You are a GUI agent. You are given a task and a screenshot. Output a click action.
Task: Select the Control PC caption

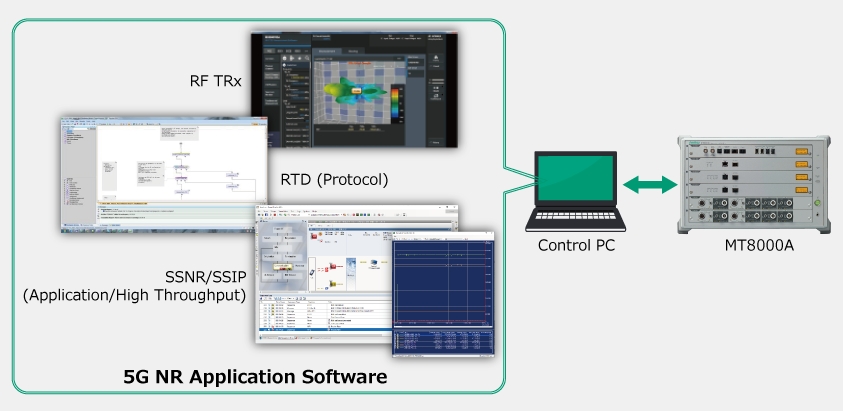[576, 245]
